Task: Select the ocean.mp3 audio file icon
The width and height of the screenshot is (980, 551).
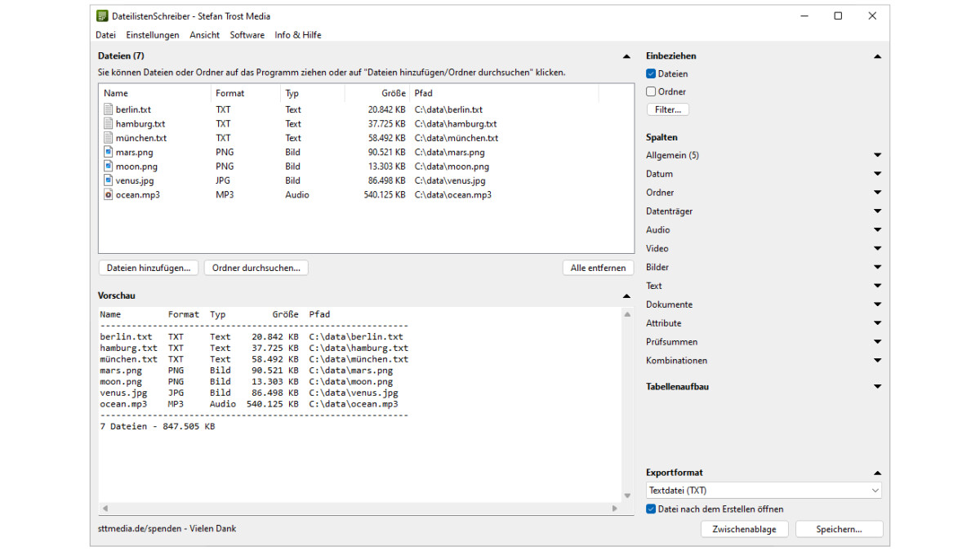Action: point(109,195)
